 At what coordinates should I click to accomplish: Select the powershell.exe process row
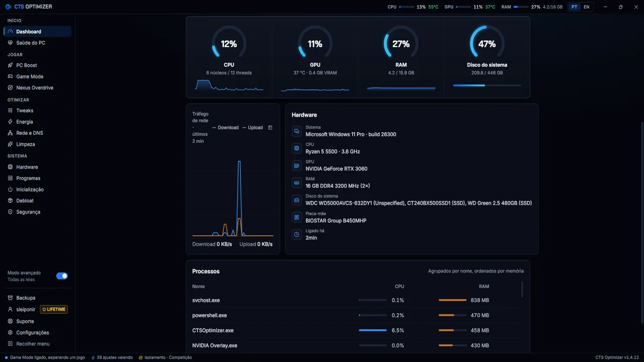355,315
